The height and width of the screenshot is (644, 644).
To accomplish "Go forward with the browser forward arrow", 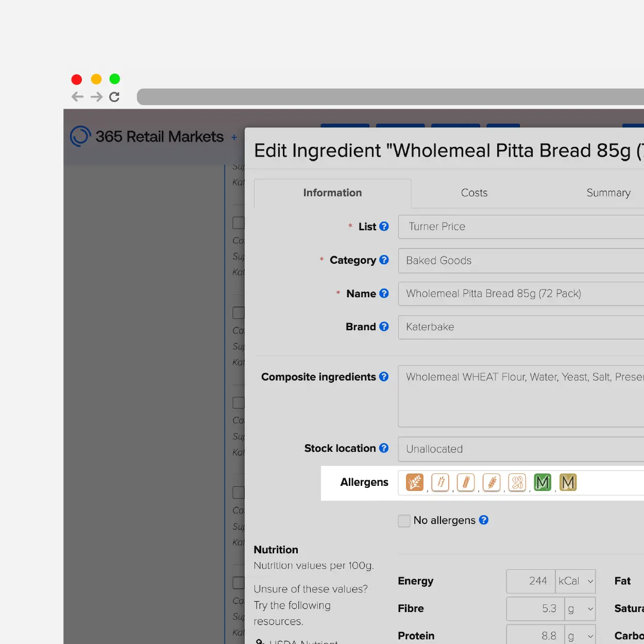I will tap(96, 97).
